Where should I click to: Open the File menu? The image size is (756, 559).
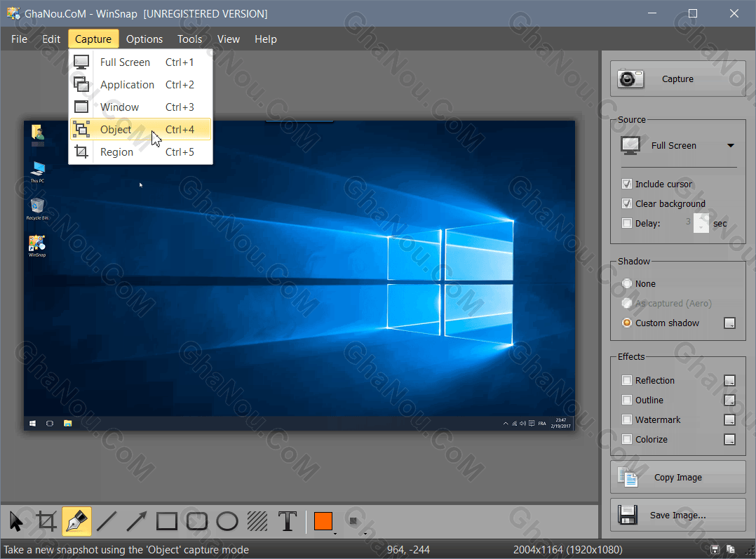(20, 39)
